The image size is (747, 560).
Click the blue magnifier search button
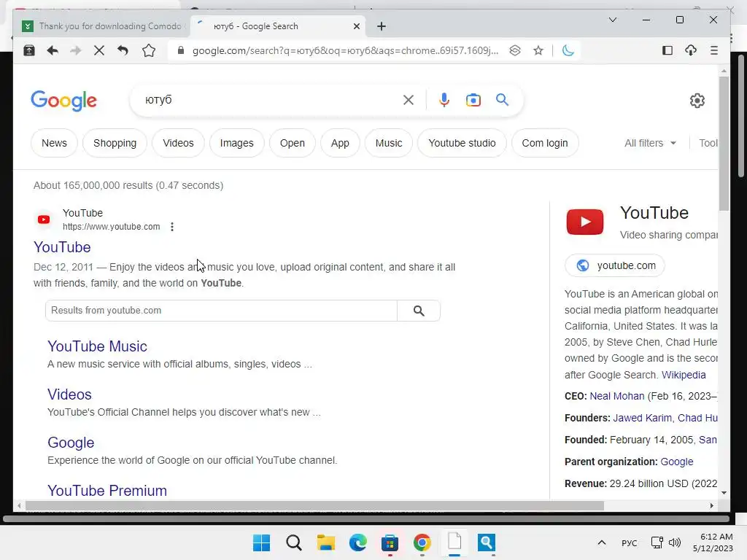point(502,100)
